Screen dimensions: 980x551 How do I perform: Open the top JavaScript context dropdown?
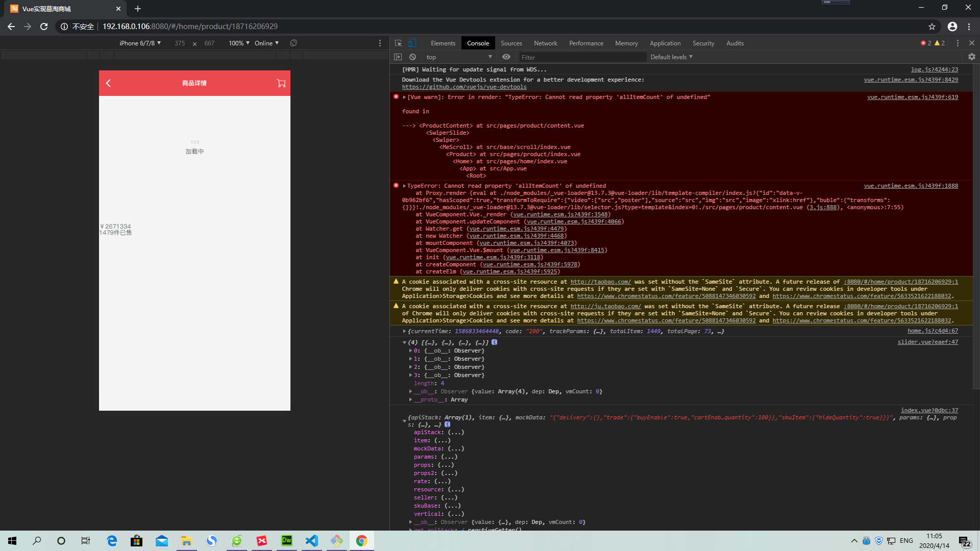(x=459, y=57)
